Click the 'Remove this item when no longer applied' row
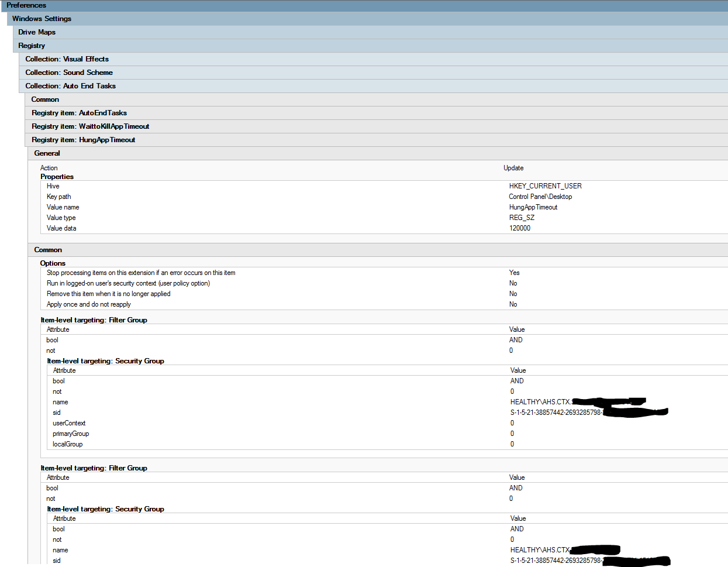 coord(109,294)
